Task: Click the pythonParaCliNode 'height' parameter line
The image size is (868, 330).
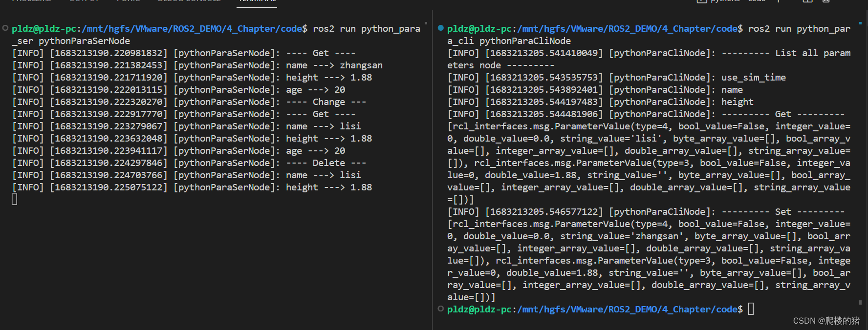Action: pos(601,102)
